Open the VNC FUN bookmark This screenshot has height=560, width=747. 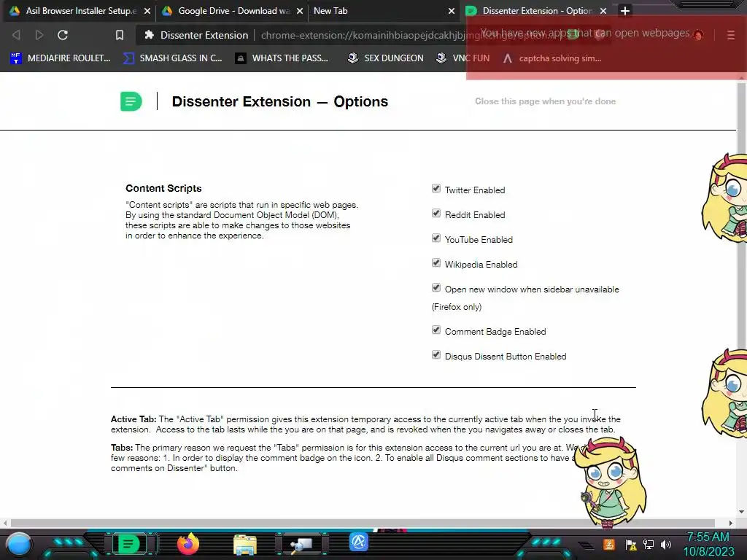pos(463,58)
